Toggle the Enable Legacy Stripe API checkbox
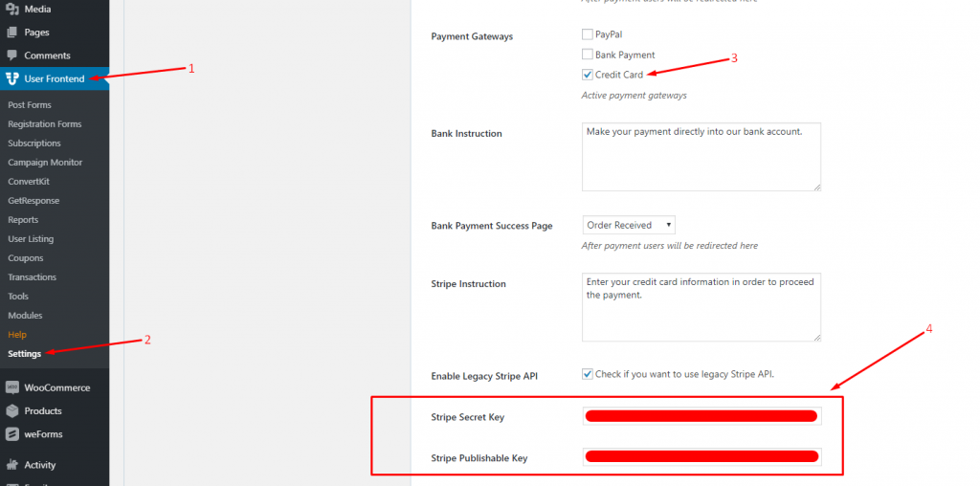This screenshot has height=486, width=980. (x=587, y=374)
